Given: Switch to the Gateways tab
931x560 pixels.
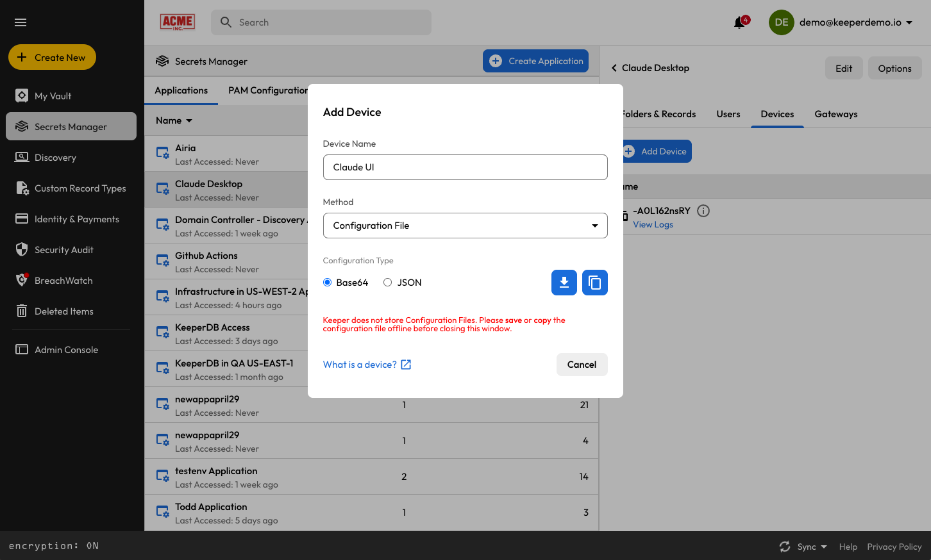Looking at the screenshot, I should 835,114.
